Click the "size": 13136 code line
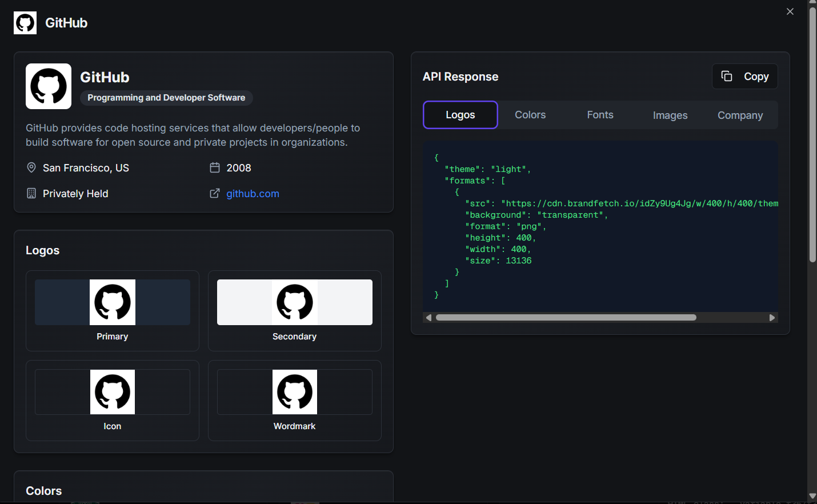This screenshot has width=817, height=504. point(498,261)
